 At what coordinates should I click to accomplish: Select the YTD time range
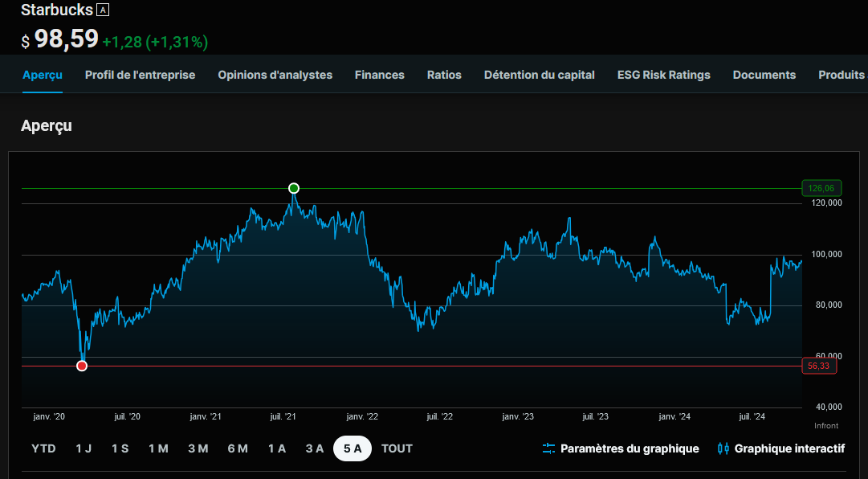[x=43, y=448]
